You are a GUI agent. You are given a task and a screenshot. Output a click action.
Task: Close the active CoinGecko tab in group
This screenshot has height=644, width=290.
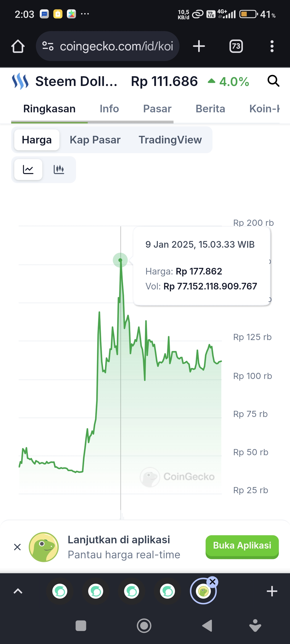pyautogui.click(x=213, y=582)
